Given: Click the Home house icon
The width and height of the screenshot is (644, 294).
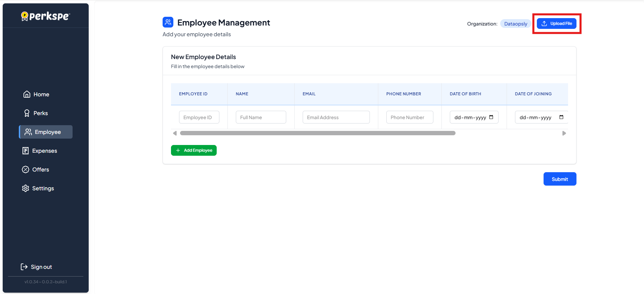Looking at the screenshot, I should 27,94.
